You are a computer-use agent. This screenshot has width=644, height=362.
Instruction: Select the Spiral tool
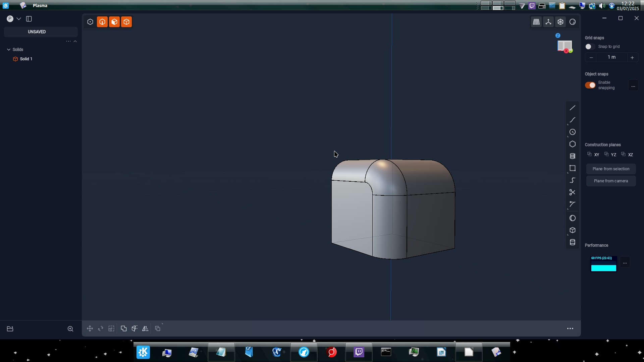573,156
